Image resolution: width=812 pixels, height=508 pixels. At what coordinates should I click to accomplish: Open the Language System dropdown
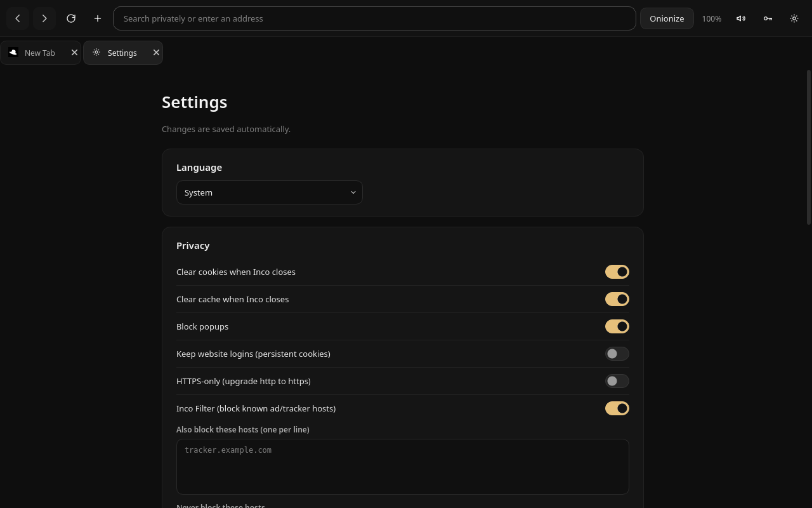[x=270, y=192]
